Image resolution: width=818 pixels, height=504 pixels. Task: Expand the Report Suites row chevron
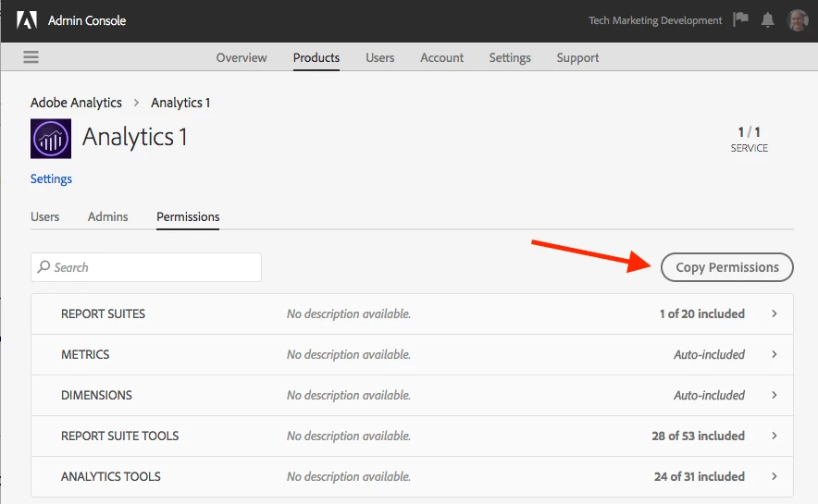[x=775, y=313]
